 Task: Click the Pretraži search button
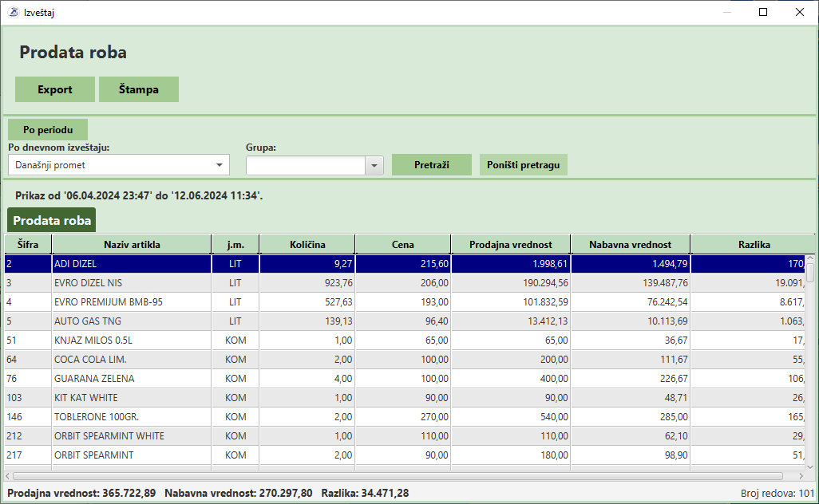click(432, 165)
